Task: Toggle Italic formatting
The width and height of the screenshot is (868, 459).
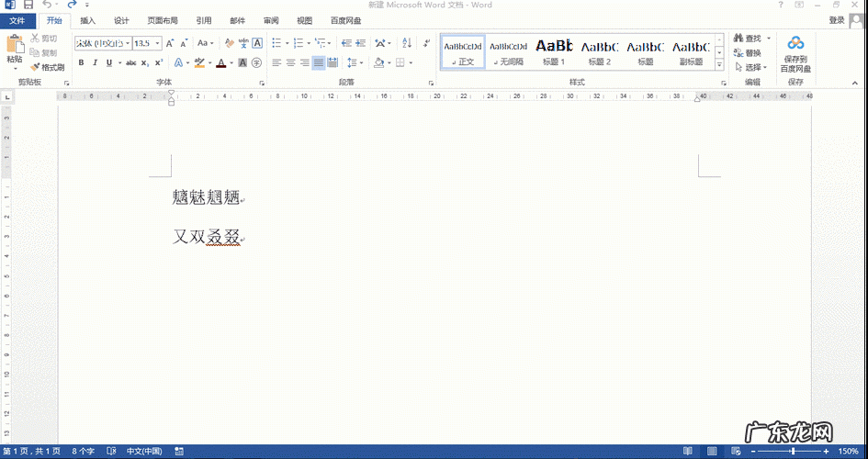Action: [95, 62]
